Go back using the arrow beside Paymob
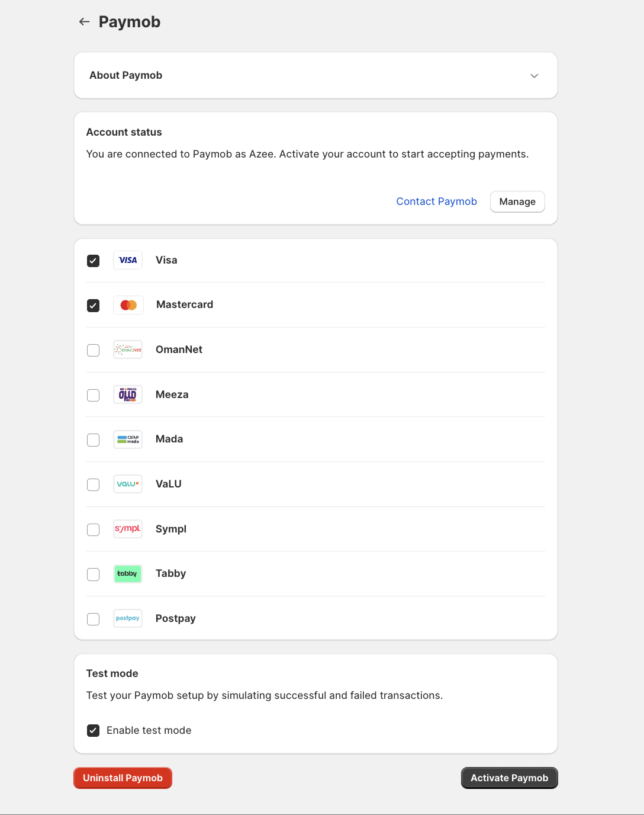Viewport: 644px width, 815px height. click(x=84, y=22)
